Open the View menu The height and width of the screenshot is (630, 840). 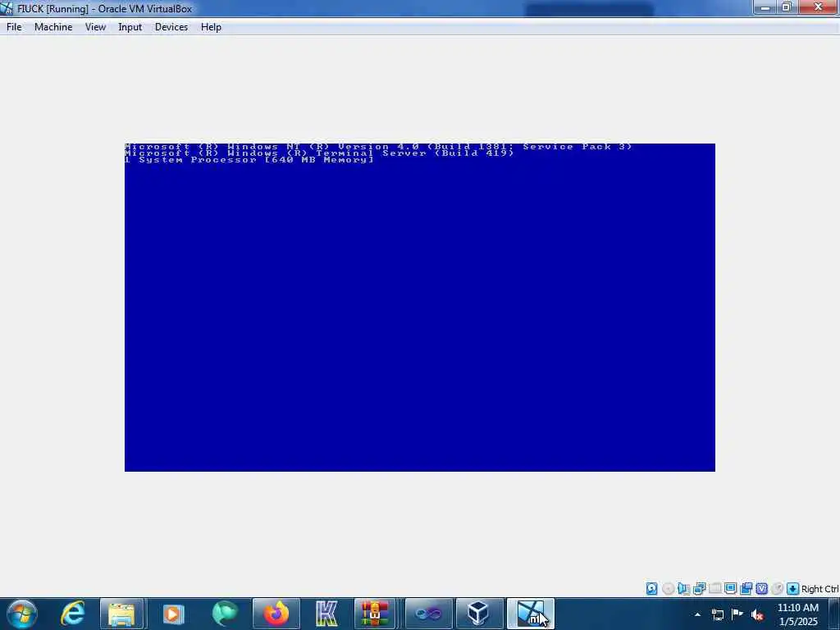[x=95, y=27]
